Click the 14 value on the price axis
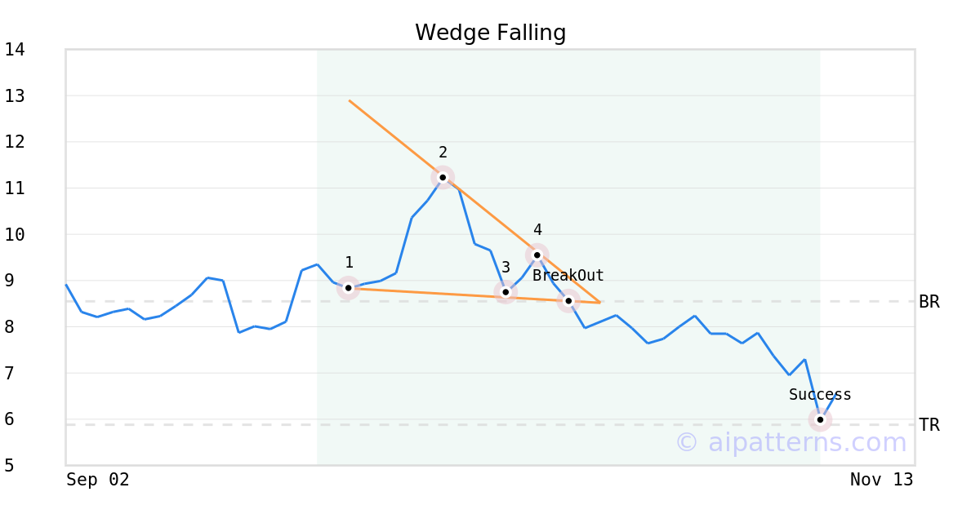The width and height of the screenshot is (980, 514). point(15,50)
